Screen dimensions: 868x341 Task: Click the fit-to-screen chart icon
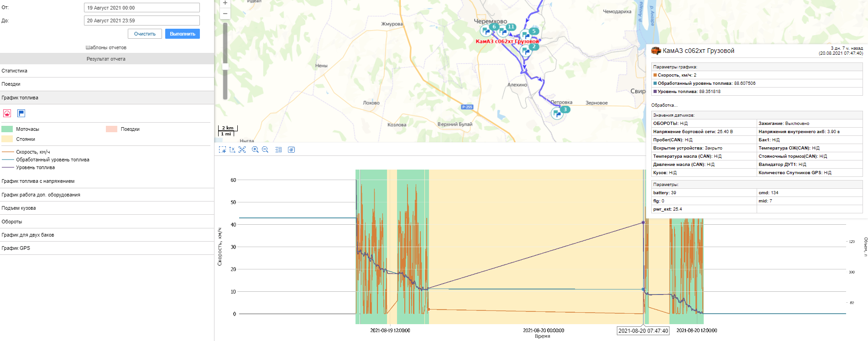pos(242,150)
